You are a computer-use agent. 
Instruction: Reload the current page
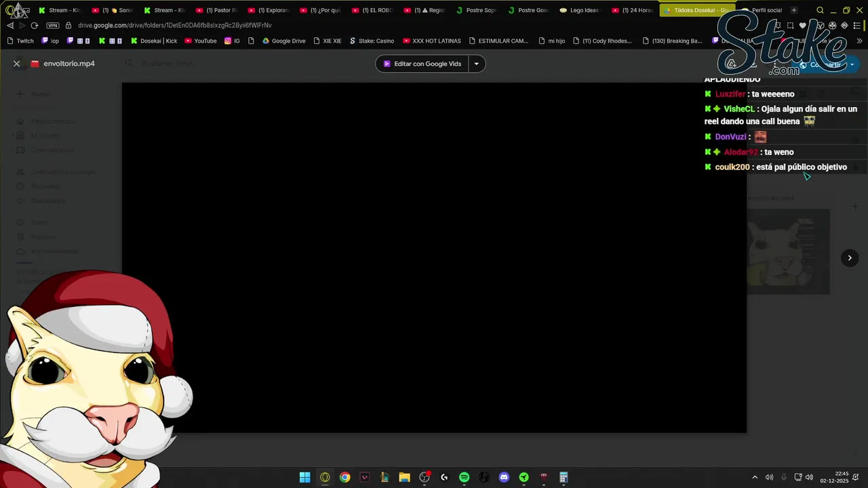coord(35,25)
